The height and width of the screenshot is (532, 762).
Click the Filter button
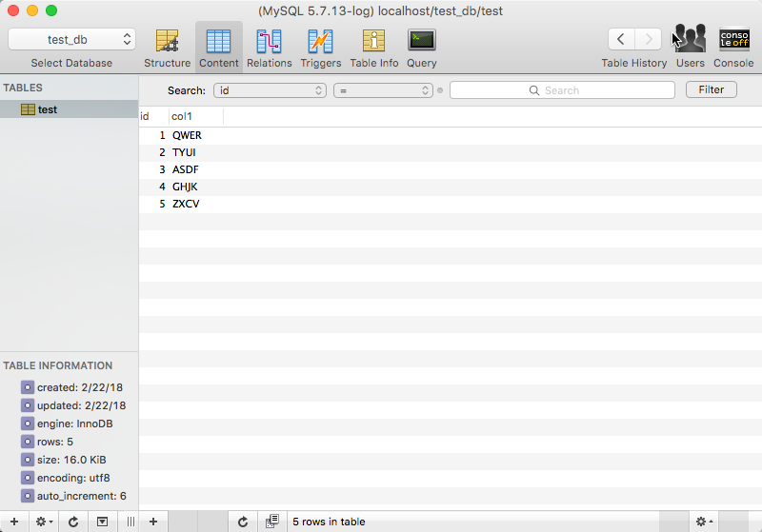coord(712,89)
